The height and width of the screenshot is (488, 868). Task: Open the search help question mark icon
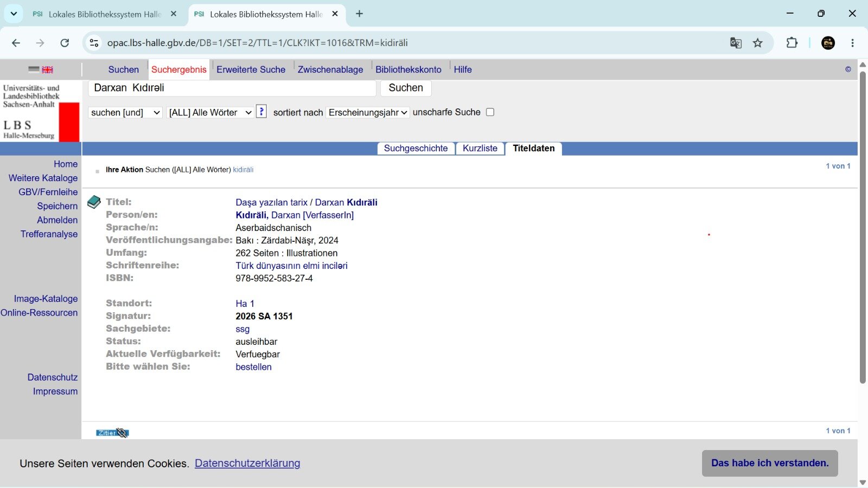pos(261,112)
